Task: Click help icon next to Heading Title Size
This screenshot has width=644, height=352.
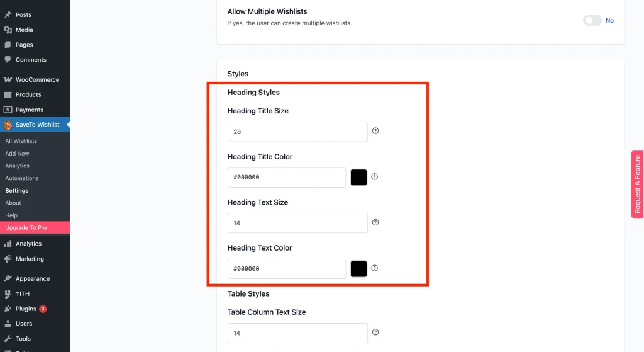Action: tap(375, 131)
